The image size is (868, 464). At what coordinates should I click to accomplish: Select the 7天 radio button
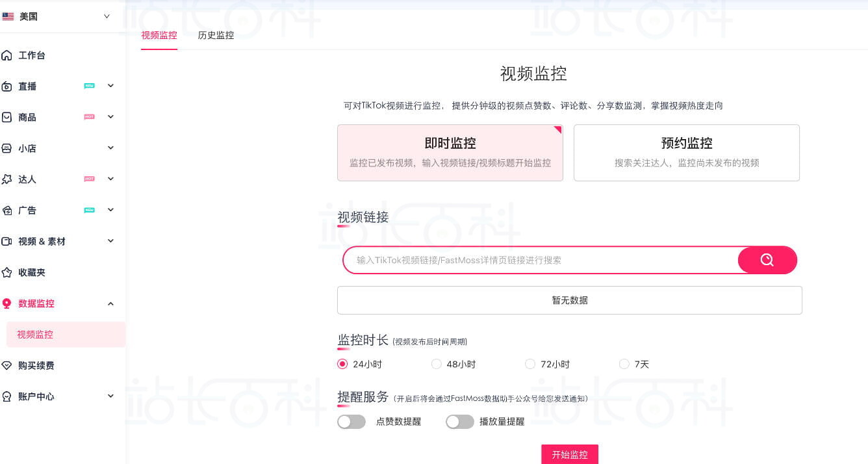624,364
